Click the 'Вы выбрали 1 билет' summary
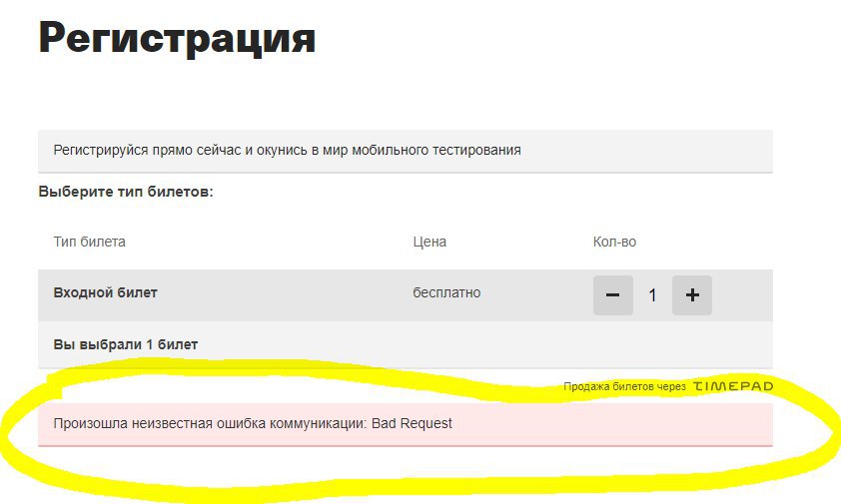This screenshot has height=504, width=841. 126,344
